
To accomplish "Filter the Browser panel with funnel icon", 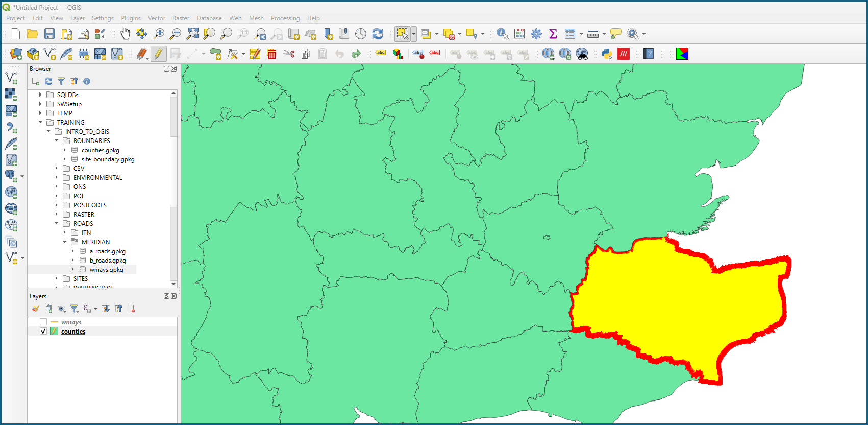I will pos(61,81).
